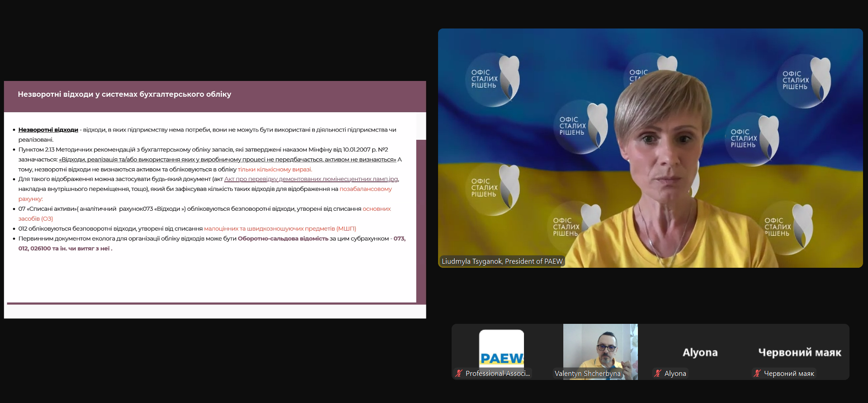Click the 'Valentyn Shcherbyna' name label
This screenshot has height=403, width=868.
tap(587, 374)
